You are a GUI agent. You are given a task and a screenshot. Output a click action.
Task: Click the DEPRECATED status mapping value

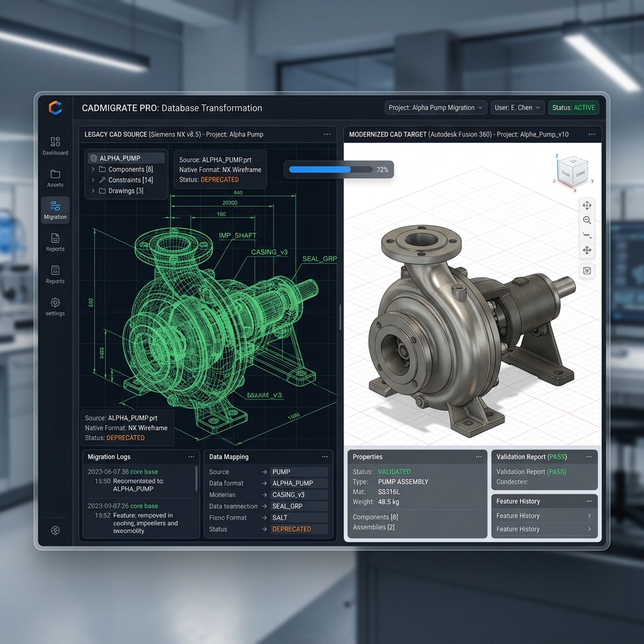tap(299, 530)
